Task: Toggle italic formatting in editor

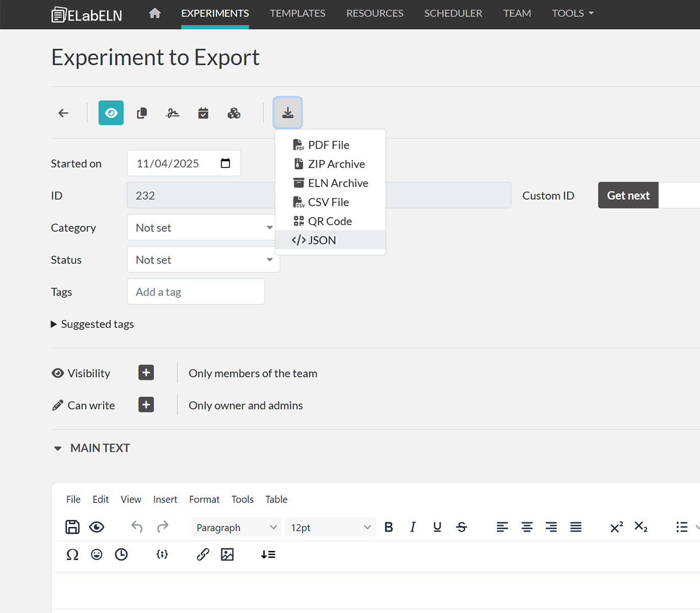Action: 413,527
